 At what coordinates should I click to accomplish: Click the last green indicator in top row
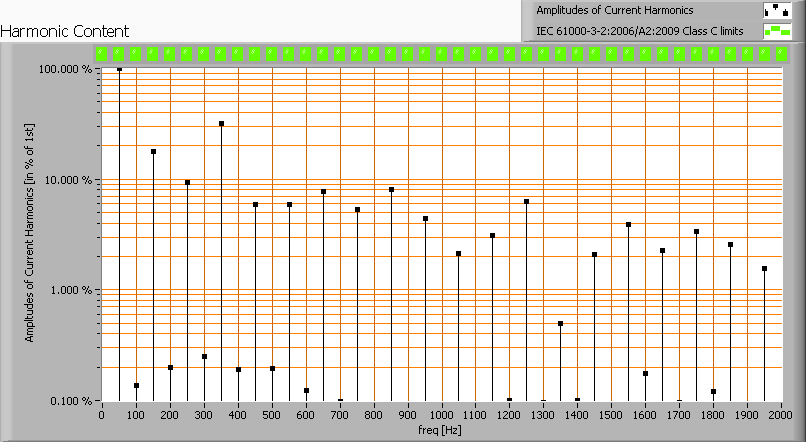782,54
